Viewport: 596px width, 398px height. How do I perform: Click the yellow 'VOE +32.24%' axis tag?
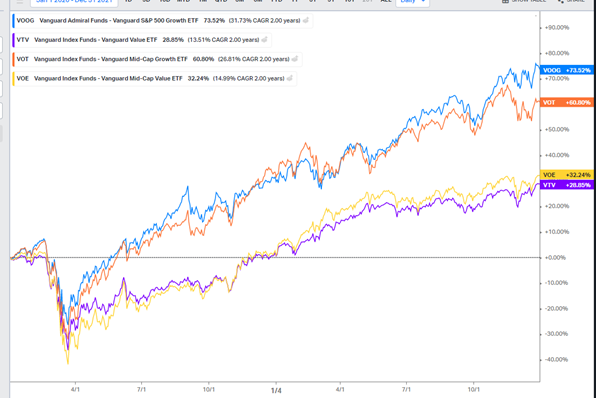coord(567,174)
